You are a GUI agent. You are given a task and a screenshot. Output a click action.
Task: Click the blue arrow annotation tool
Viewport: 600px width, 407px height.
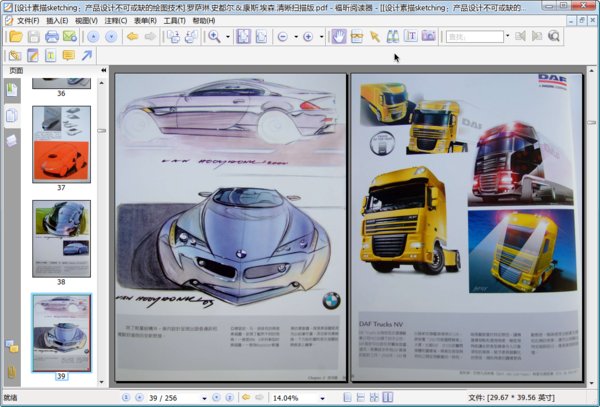tap(87, 55)
